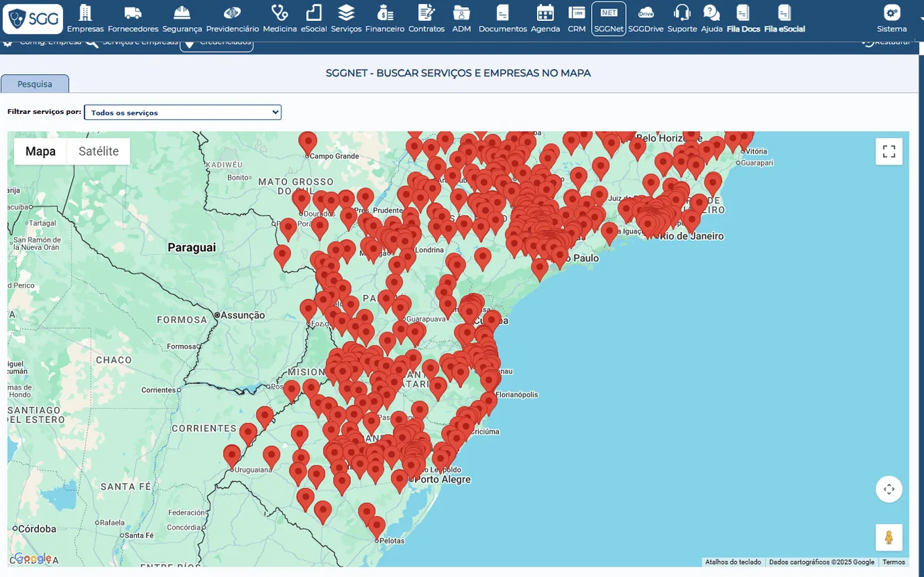
Task: Open the Previdenciário module
Action: coord(232,19)
